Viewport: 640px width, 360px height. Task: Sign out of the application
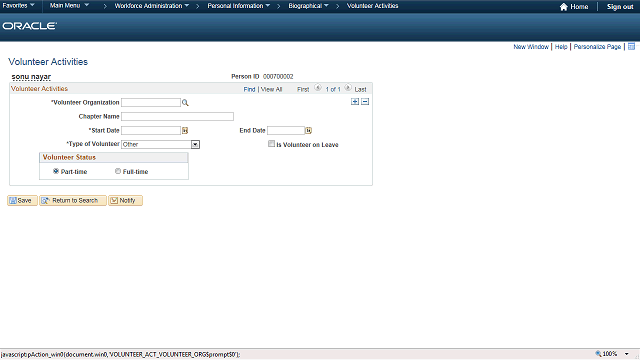pos(620,7)
